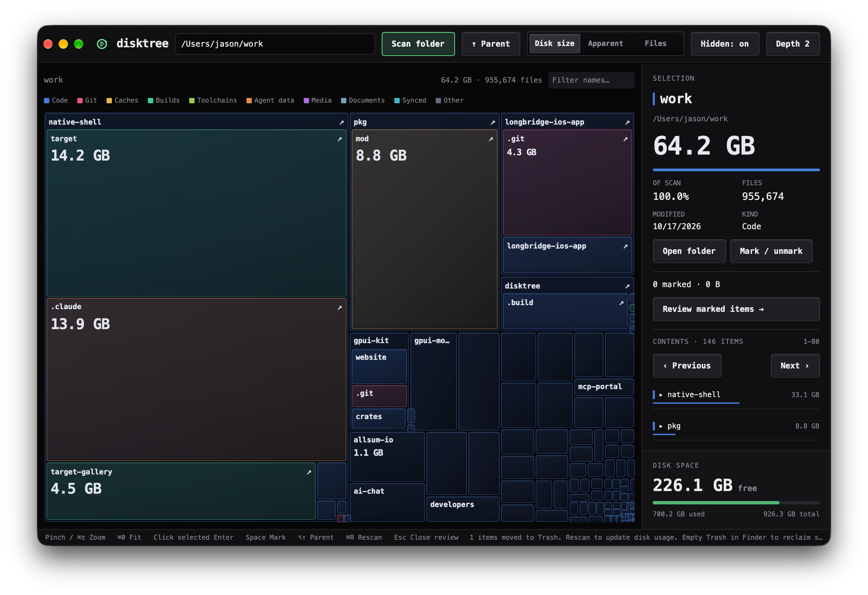Go up with the Parent button
The image size is (868, 595).
[x=491, y=44]
